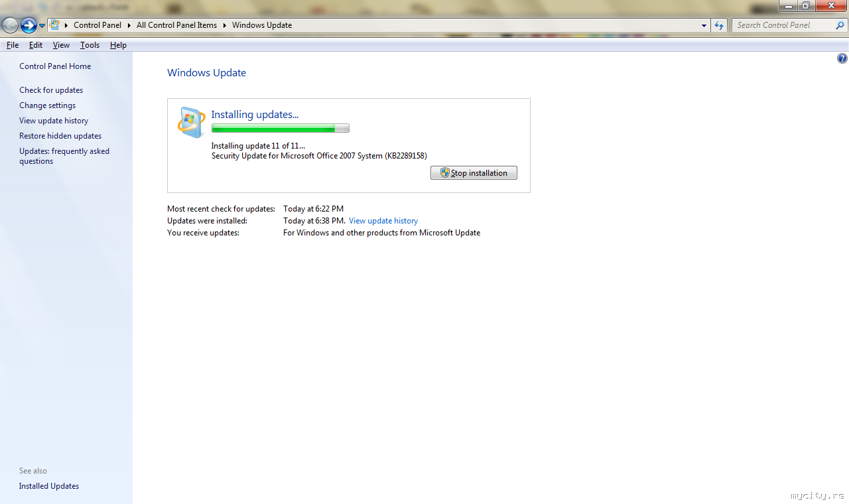The image size is (849, 504).
Task: Click the magnifier search icon
Action: 840,25
